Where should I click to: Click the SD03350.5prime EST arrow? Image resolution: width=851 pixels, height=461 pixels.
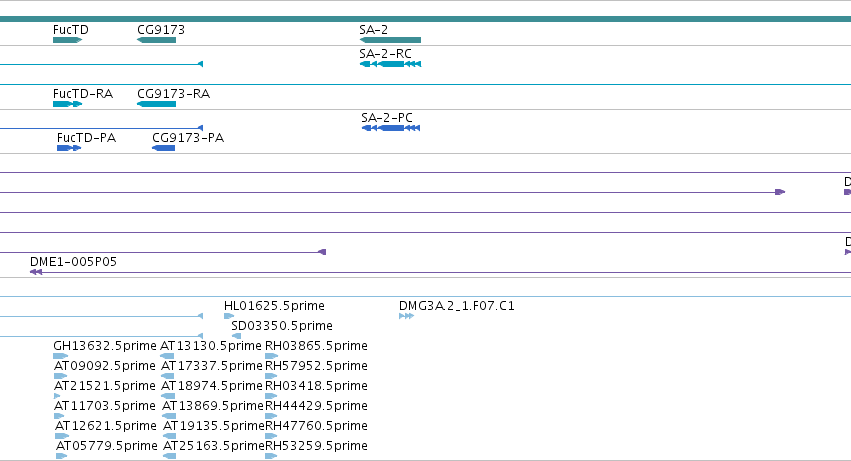pos(236,336)
